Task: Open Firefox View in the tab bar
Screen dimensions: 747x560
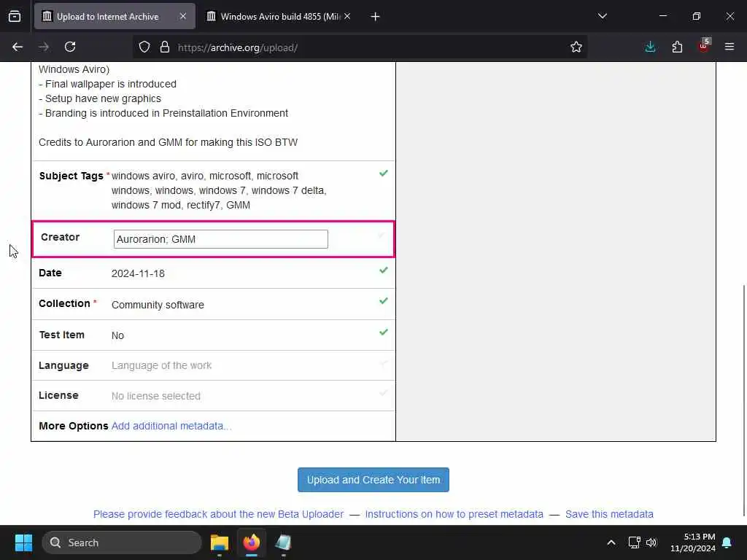Action: (x=15, y=16)
